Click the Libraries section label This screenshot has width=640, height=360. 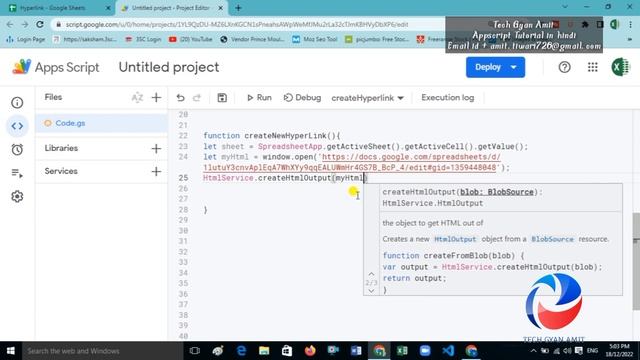(61, 148)
